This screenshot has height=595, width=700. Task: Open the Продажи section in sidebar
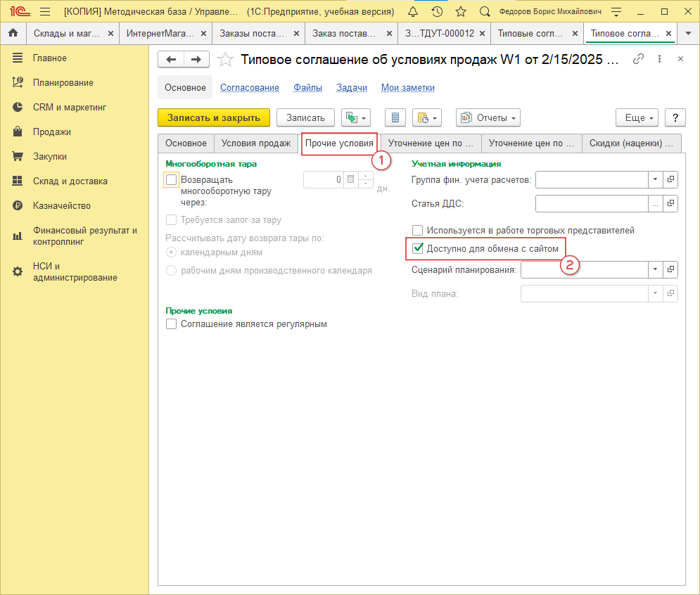[51, 132]
